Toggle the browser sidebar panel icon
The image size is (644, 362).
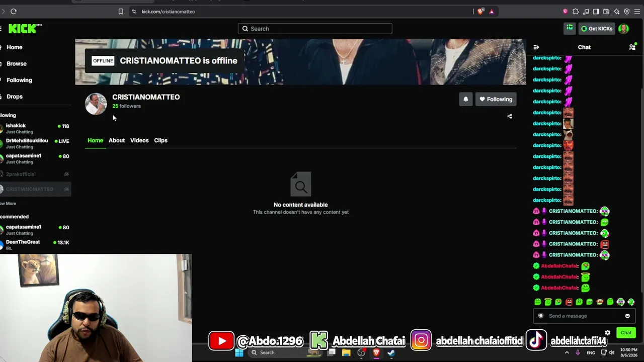[x=596, y=12]
